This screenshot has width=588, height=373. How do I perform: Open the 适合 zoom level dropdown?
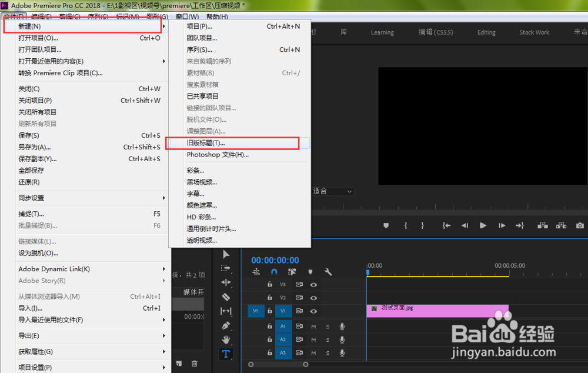point(333,191)
